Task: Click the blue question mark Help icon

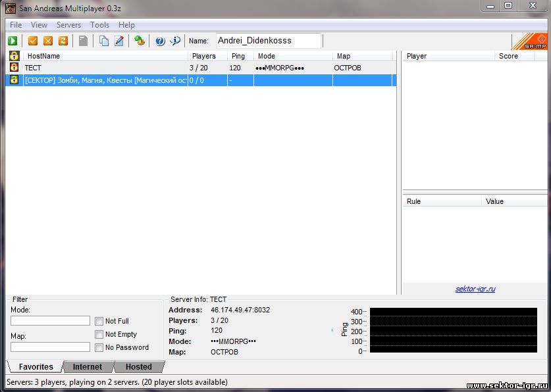Action: tap(160, 41)
